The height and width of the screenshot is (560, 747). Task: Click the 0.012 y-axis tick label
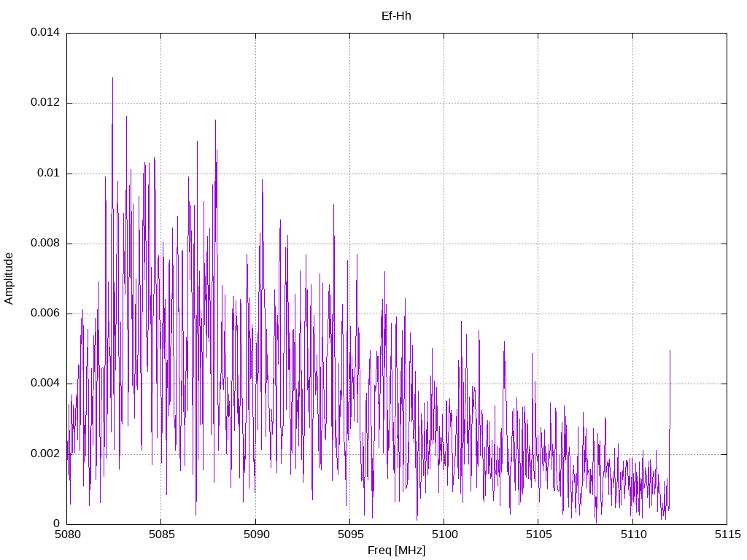coord(45,102)
